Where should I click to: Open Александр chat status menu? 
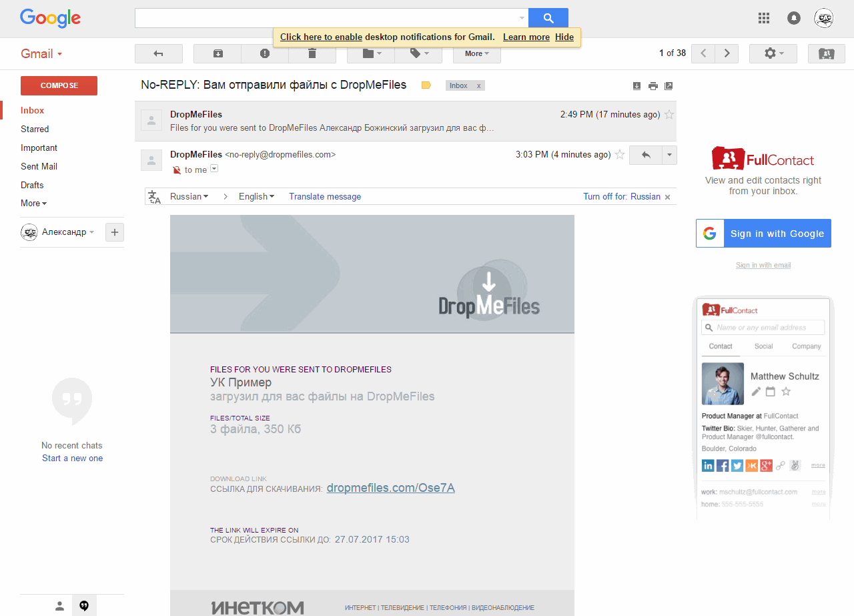[67, 232]
